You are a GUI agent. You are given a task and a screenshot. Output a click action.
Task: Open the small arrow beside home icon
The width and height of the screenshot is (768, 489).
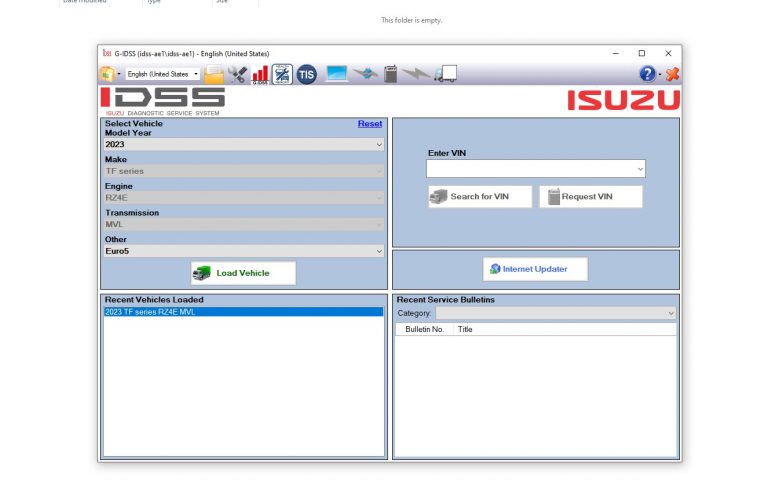(119, 74)
